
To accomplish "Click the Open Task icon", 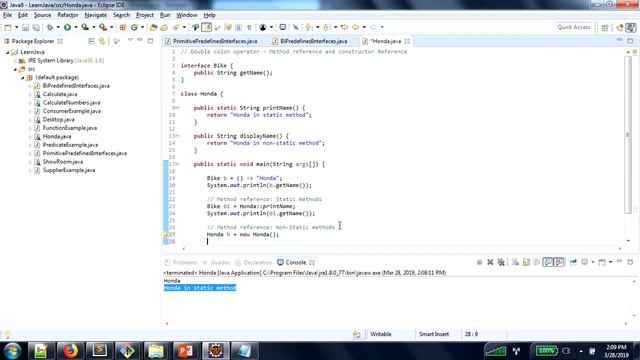I will coord(164,27).
